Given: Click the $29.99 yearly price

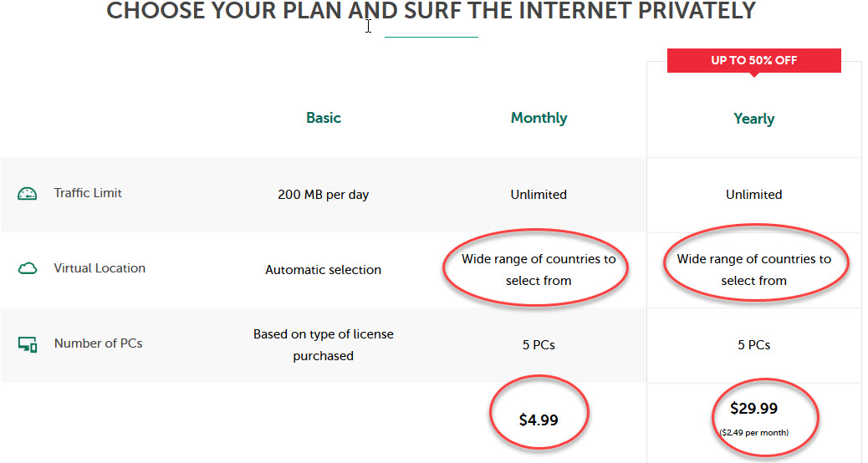Looking at the screenshot, I should click(753, 409).
